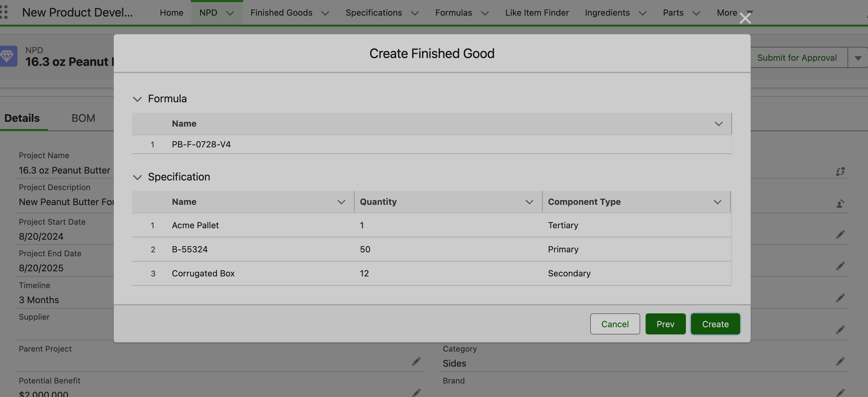Expand actions dropdown beside Submit for Approval
Image resolution: width=868 pixels, height=397 pixels.
pos(857,58)
